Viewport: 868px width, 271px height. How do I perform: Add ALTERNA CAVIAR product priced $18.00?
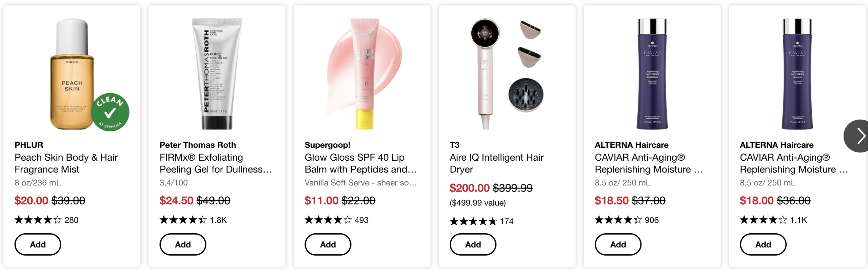coord(763,245)
